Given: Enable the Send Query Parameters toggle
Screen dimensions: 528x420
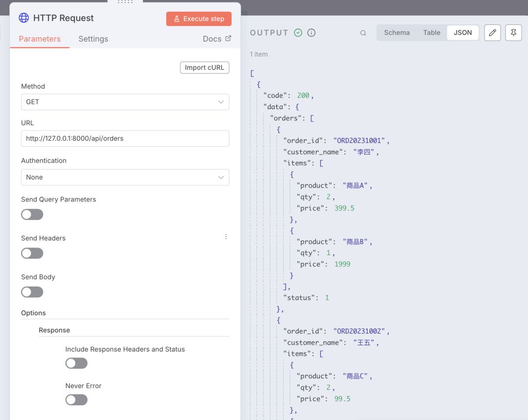Looking at the screenshot, I should coord(32,215).
